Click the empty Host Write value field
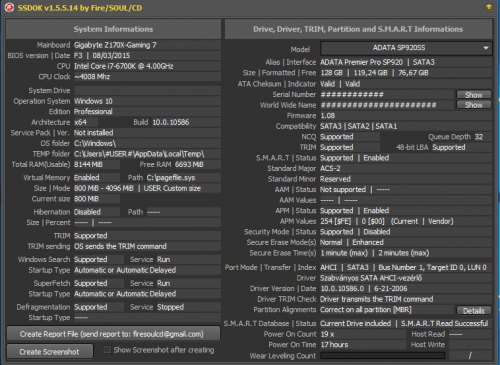500x365 pixels. (x=470, y=345)
